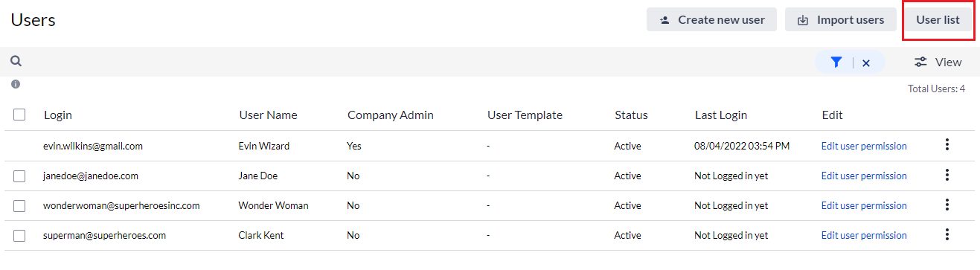
Task: Open the three-dot menu for Evin Wizard
Action: (947, 145)
